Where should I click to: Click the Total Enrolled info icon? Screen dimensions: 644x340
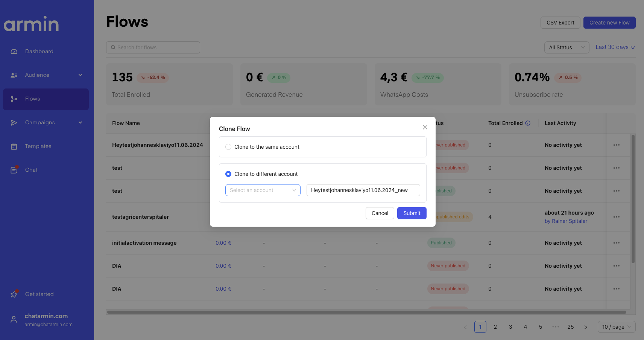pos(527,123)
